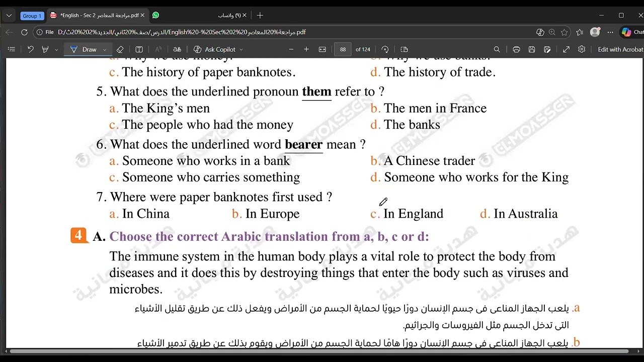Image resolution: width=644 pixels, height=362 pixels.
Task: Expand the Ask Copilot dropdown arrow
Action: coord(241,50)
